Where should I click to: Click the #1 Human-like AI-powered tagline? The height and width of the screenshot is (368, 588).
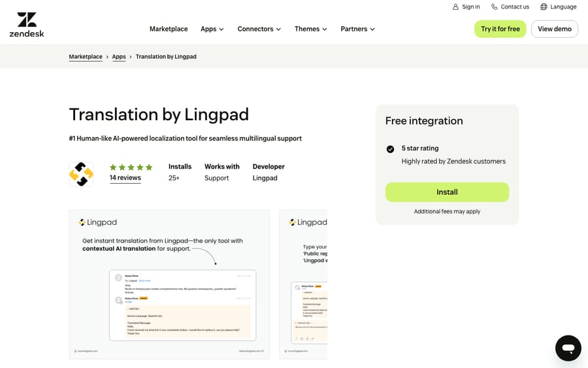coord(186,139)
